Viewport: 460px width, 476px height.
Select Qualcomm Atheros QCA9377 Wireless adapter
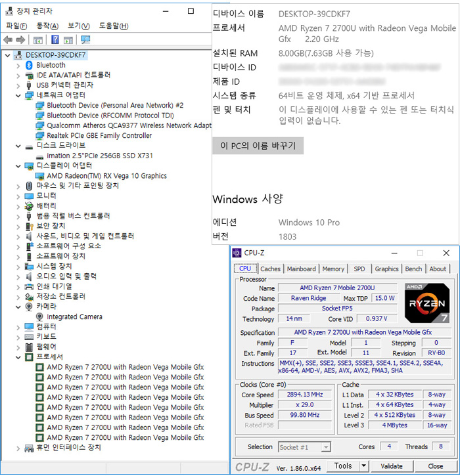point(129,125)
